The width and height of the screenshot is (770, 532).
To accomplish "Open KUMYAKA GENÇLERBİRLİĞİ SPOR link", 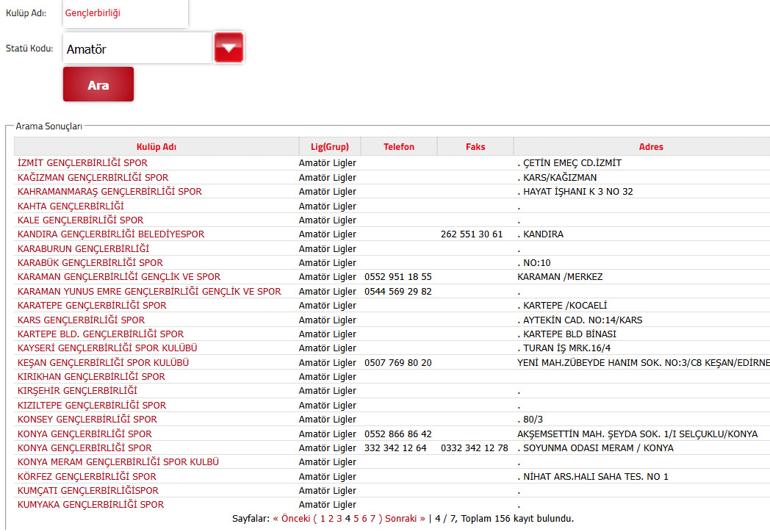I will pyautogui.click(x=91, y=505).
